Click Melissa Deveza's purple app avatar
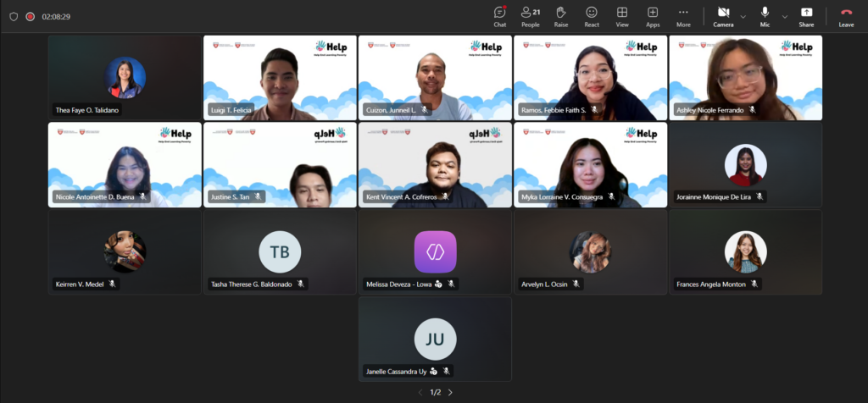Image resolution: width=868 pixels, height=403 pixels. click(x=435, y=251)
